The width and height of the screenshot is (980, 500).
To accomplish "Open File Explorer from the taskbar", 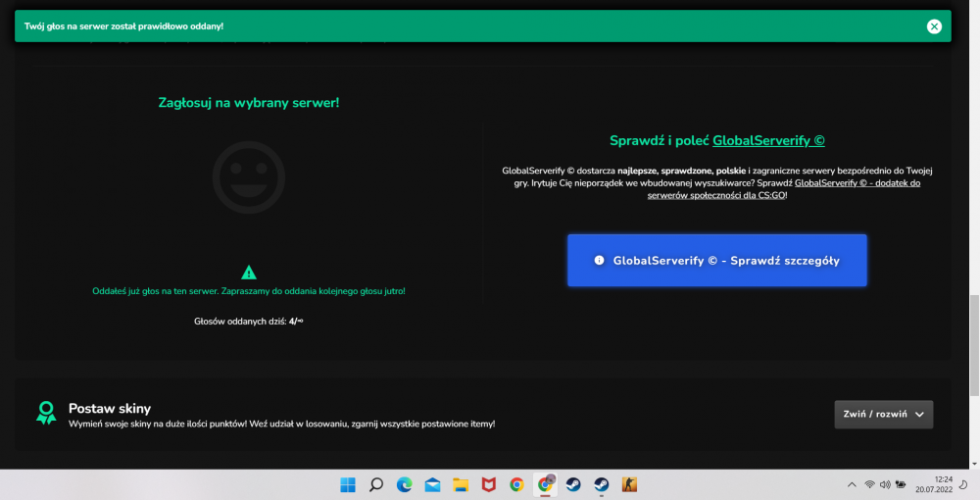I will click(x=461, y=484).
